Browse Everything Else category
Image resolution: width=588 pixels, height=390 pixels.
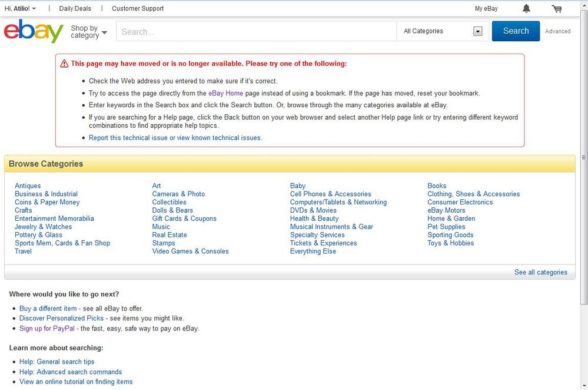(x=313, y=252)
